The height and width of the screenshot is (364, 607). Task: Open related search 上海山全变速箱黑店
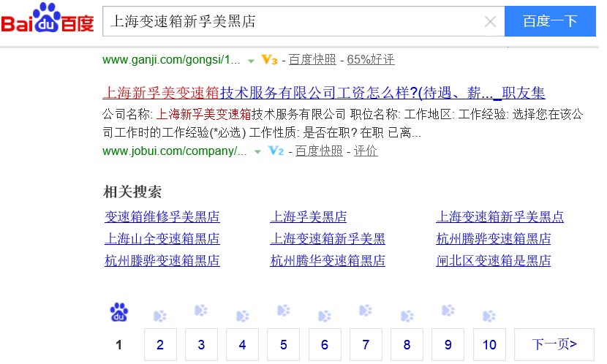(162, 239)
